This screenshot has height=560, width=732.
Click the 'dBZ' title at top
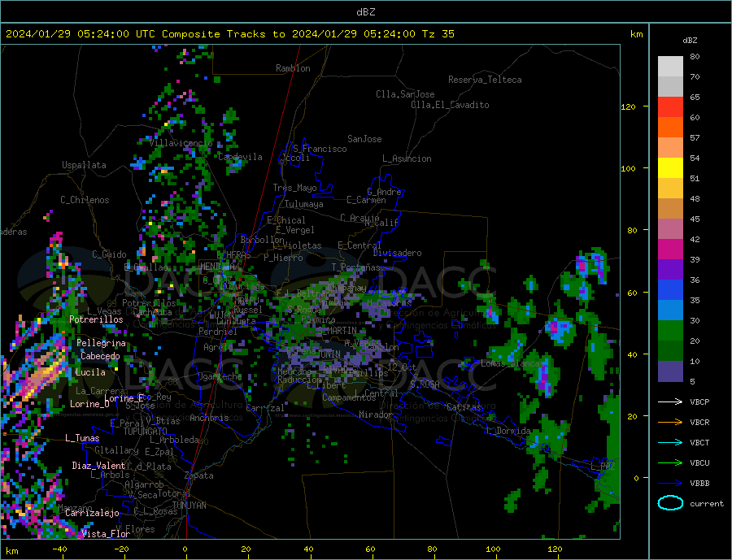pos(365,12)
